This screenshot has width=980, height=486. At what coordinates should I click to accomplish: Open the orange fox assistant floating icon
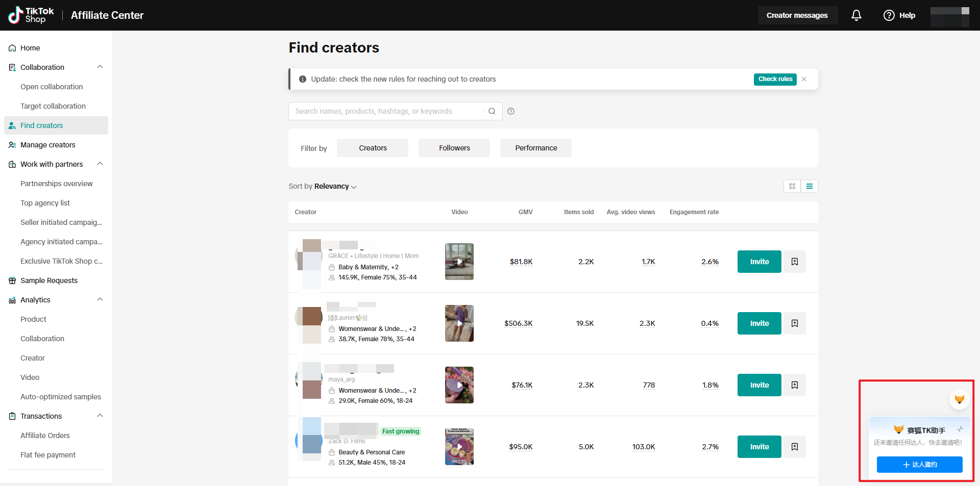click(x=960, y=399)
